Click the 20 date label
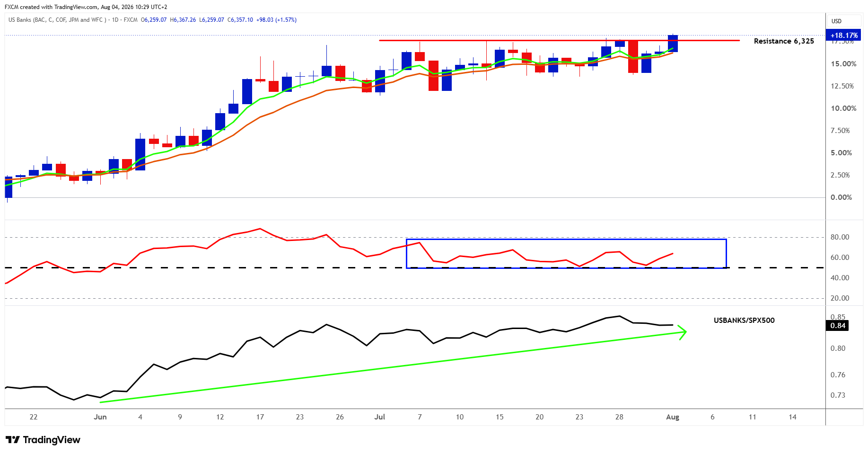This screenshot has width=868, height=454. (x=540, y=417)
